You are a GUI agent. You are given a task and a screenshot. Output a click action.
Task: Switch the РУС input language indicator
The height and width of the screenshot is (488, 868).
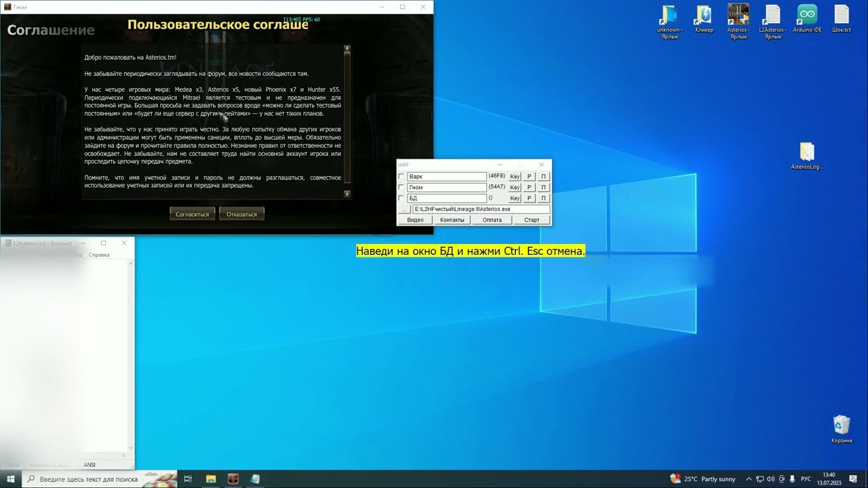coord(806,479)
